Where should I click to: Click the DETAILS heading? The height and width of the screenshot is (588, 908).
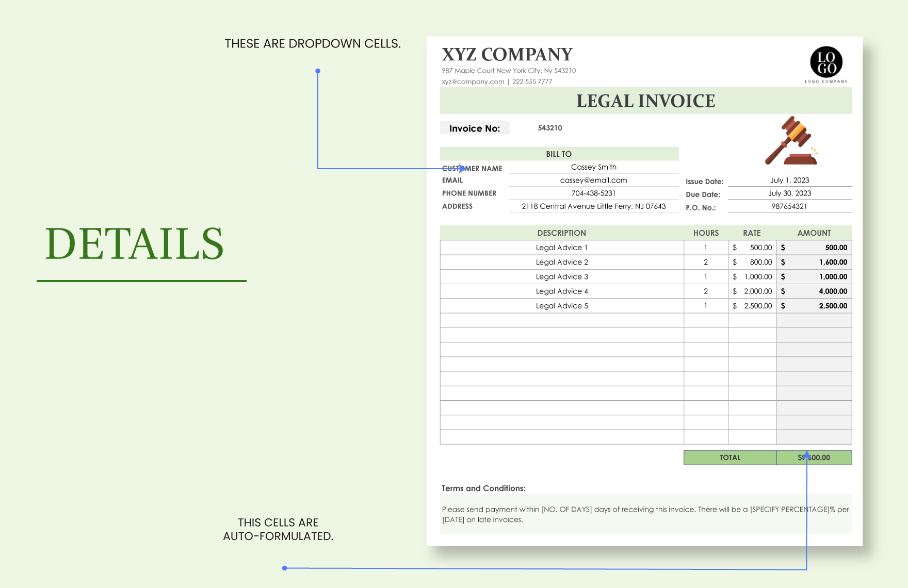[135, 243]
